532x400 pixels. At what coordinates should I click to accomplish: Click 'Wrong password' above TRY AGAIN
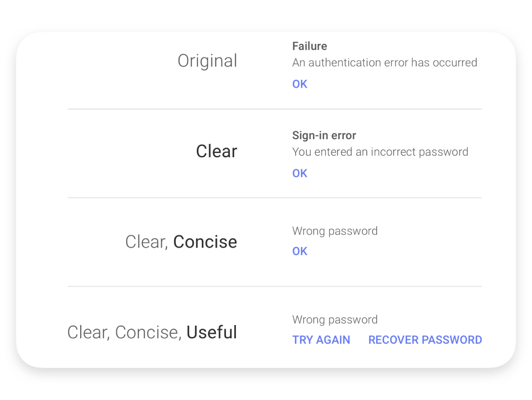(x=335, y=320)
